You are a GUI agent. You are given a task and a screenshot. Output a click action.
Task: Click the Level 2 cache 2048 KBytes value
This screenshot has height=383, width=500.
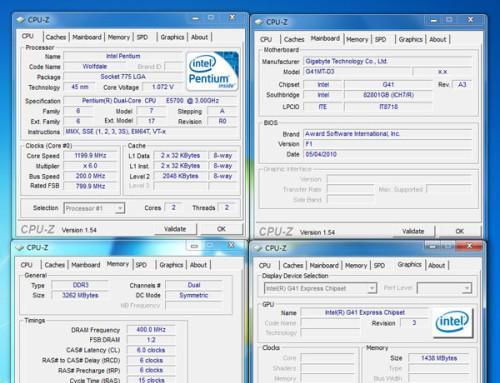coord(180,176)
